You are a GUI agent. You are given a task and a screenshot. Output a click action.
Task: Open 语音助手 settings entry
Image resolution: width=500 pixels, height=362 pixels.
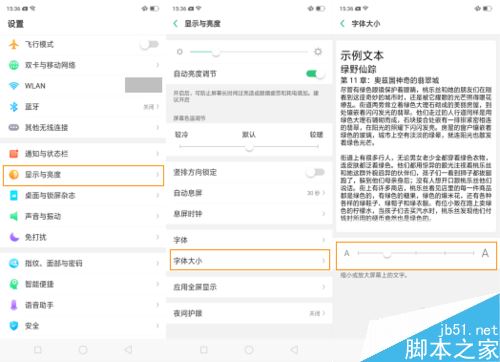83,305
